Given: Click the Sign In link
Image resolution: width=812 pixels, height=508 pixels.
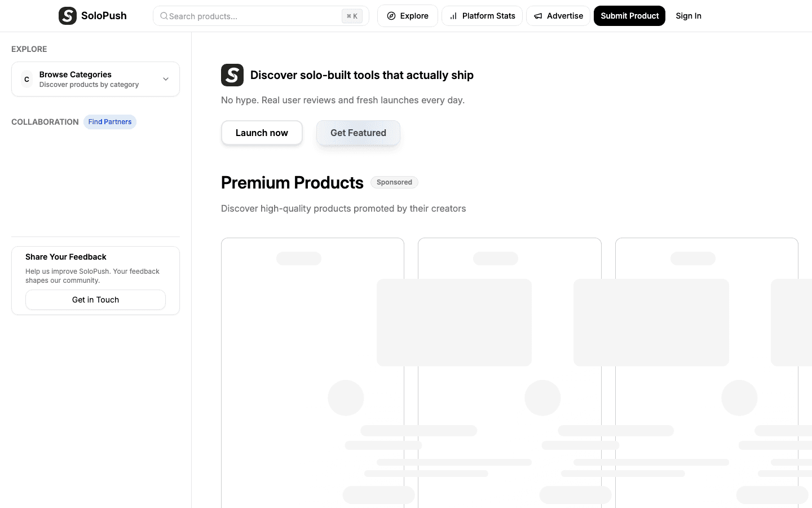Looking at the screenshot, I should pos(689,16).
